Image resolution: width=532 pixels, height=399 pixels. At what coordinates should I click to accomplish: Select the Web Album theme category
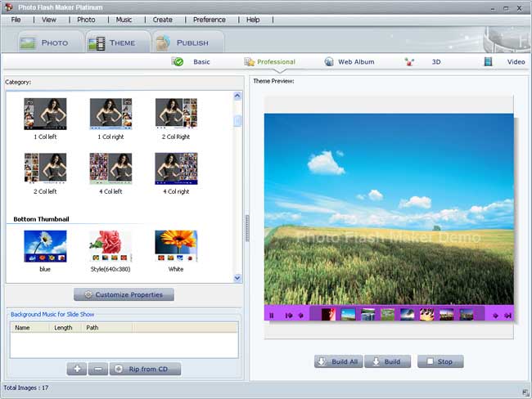click(x=356, y=61)
